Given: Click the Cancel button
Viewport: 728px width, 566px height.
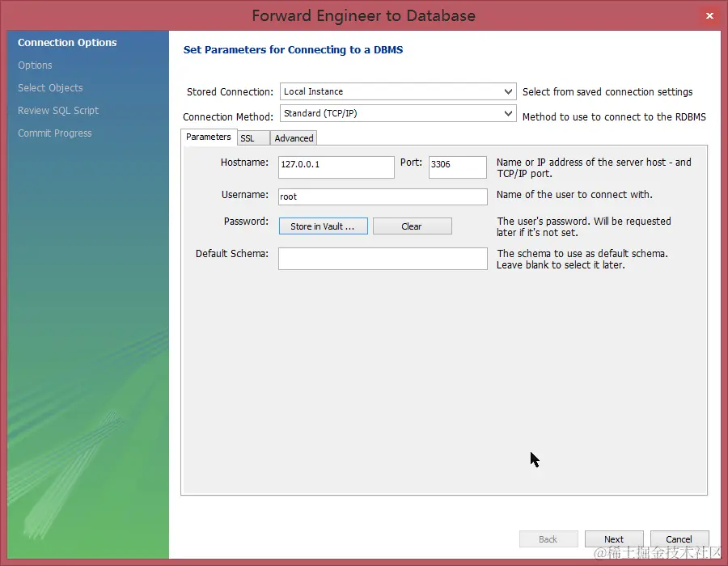Looking at the screenshot, I should tap(679, 539).
